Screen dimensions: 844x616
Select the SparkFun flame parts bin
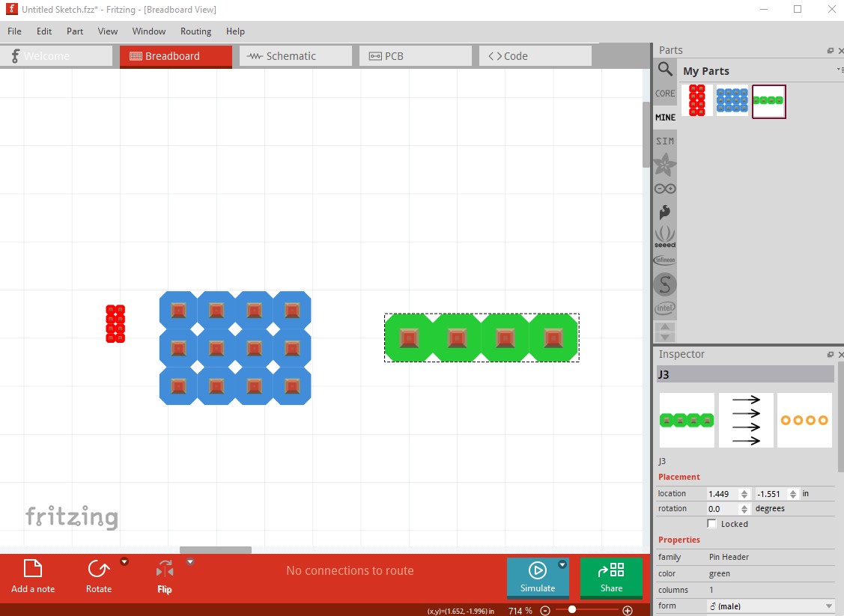(665, 213)
